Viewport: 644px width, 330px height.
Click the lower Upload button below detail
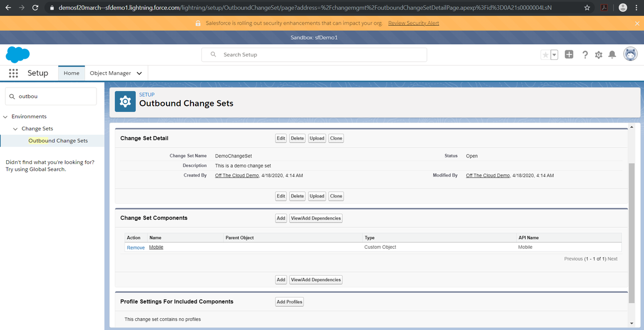[317, 196]
